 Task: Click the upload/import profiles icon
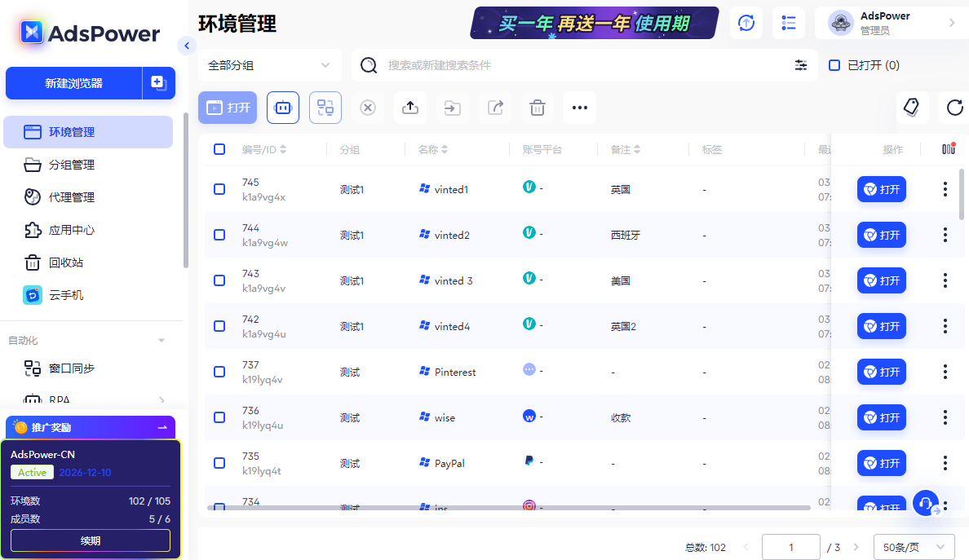pyautogui.click(x=410, y=107)
